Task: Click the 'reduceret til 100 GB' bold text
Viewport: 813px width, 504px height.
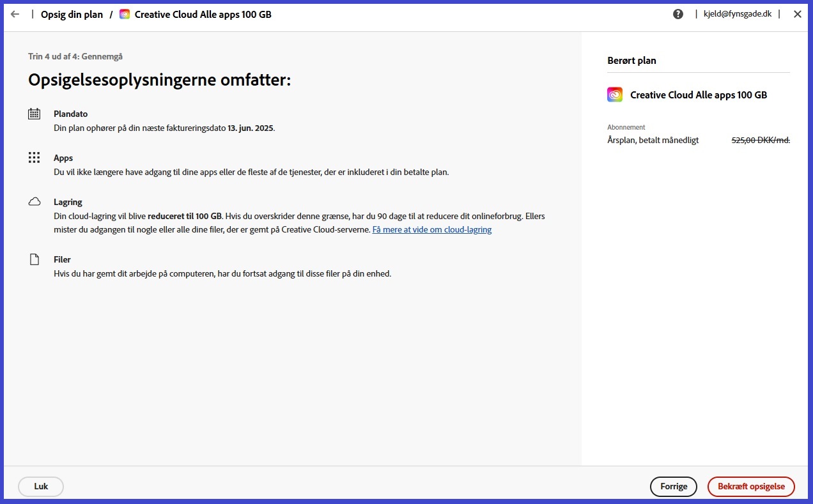Action: pos(185,216)
